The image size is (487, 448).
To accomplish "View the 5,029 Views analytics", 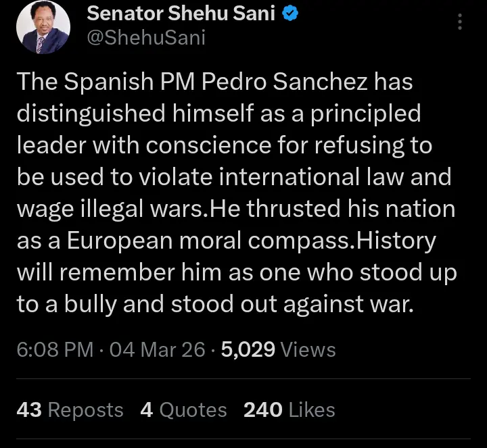I will tap(277, 349).
